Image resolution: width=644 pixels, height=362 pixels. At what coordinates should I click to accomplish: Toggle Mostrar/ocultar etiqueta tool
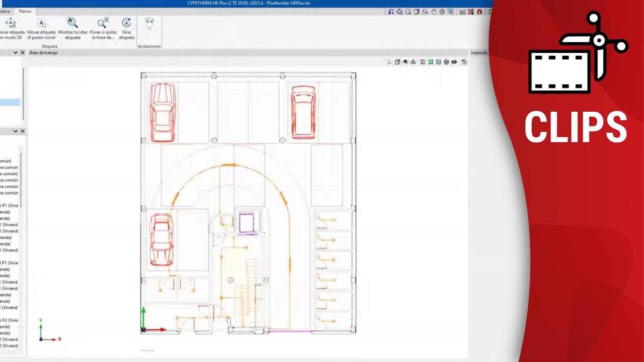pyautogui.click(x=72, y=29)
